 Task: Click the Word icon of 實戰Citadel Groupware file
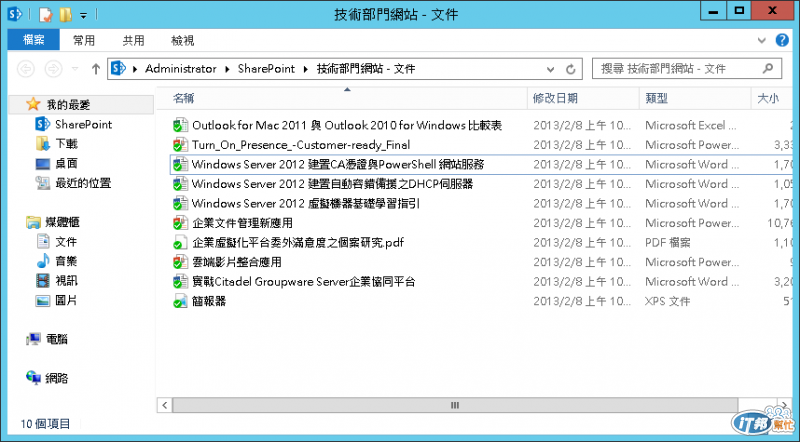pos(180,282)
